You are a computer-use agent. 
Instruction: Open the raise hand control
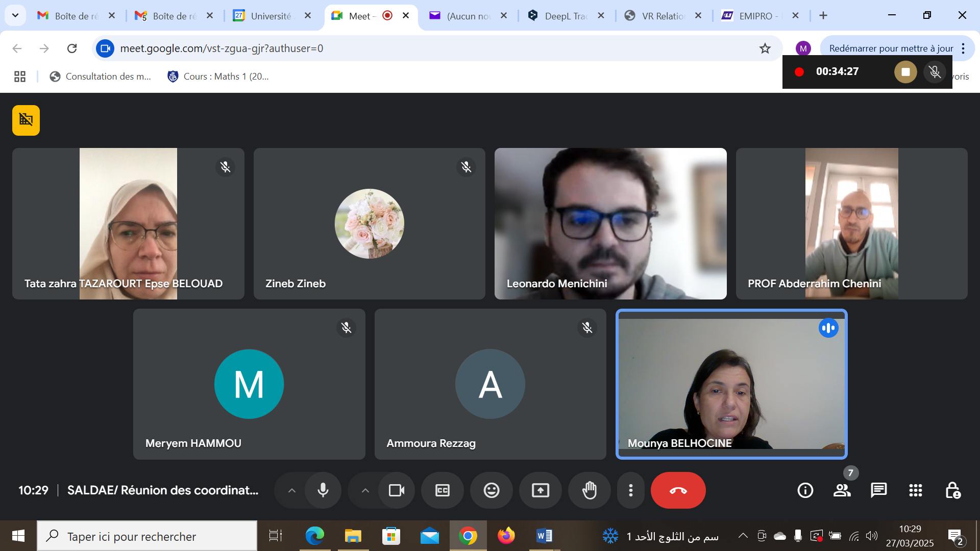pyautogui.click(x=590, y=490)
